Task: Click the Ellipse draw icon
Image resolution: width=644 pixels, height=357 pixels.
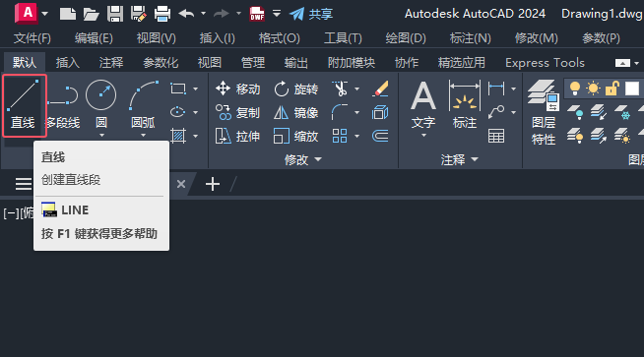Action: tap(178, 112)
